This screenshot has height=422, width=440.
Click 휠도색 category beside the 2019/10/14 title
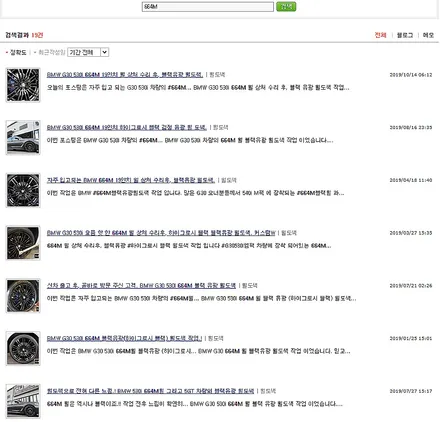217,75
